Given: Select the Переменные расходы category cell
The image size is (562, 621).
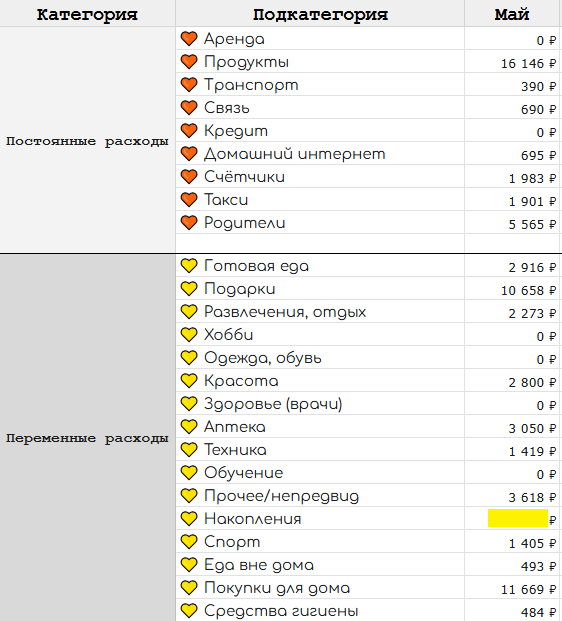Looking at the screenshot, I should coord(87,438).
